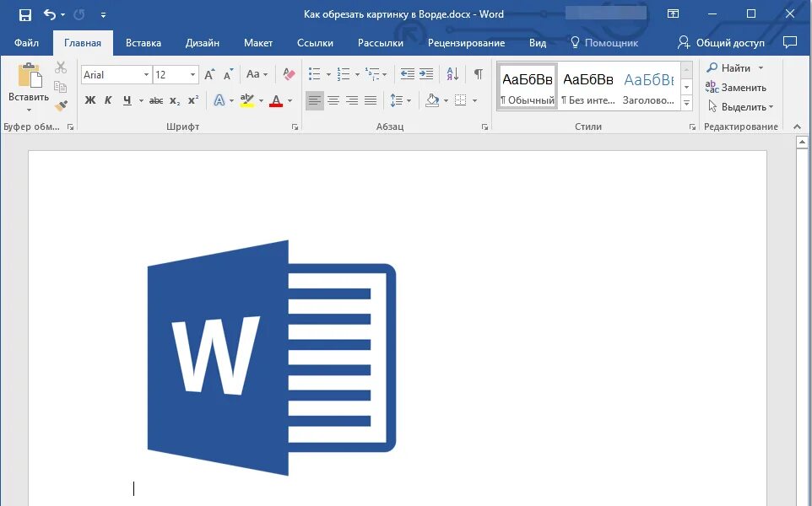Align text left
812x506 pixels.
tap(314, 100)
